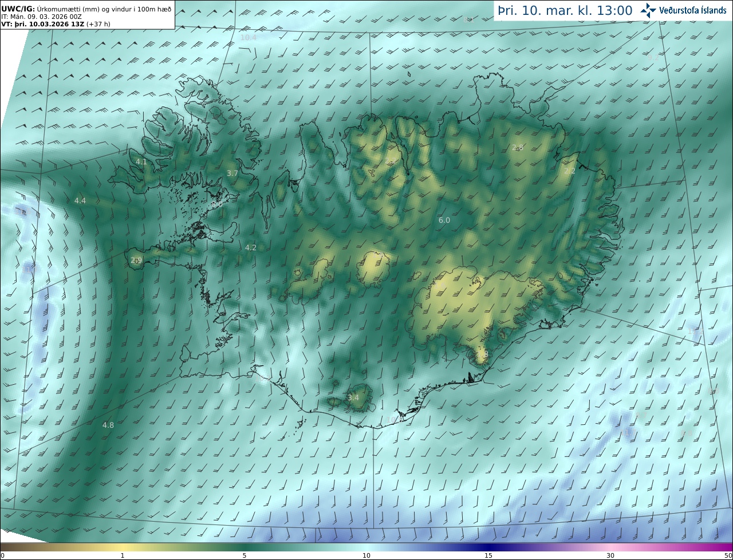The height and width of the screenshot is (560, 733).
Task: Click the 4.2 value label on map
Action: coord(251,248)
